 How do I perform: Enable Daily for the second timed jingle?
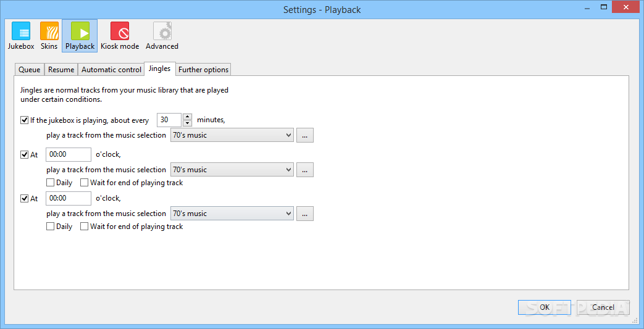point(50,227)
